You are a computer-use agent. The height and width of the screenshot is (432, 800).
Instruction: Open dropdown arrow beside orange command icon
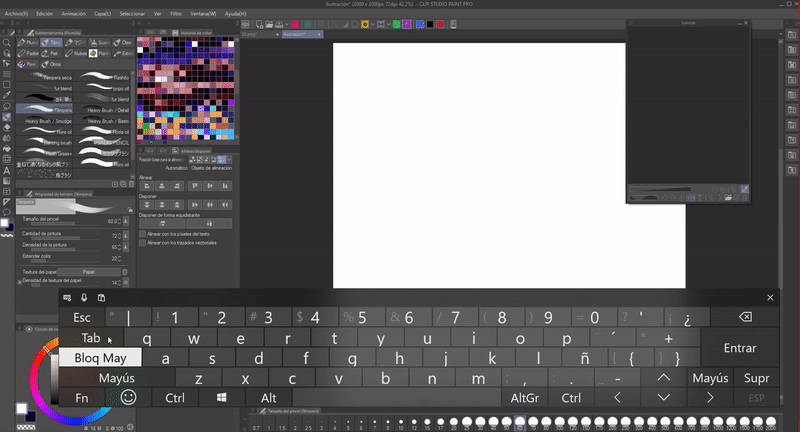coord(372,24)
